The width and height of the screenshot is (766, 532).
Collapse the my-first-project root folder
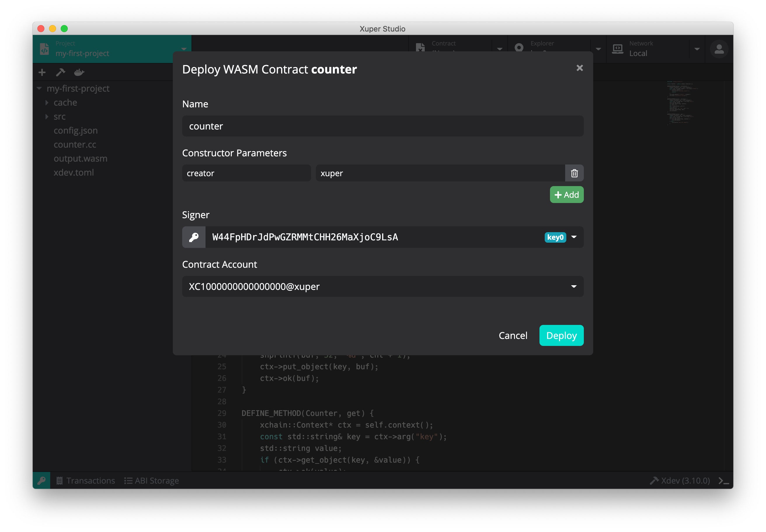39,89
